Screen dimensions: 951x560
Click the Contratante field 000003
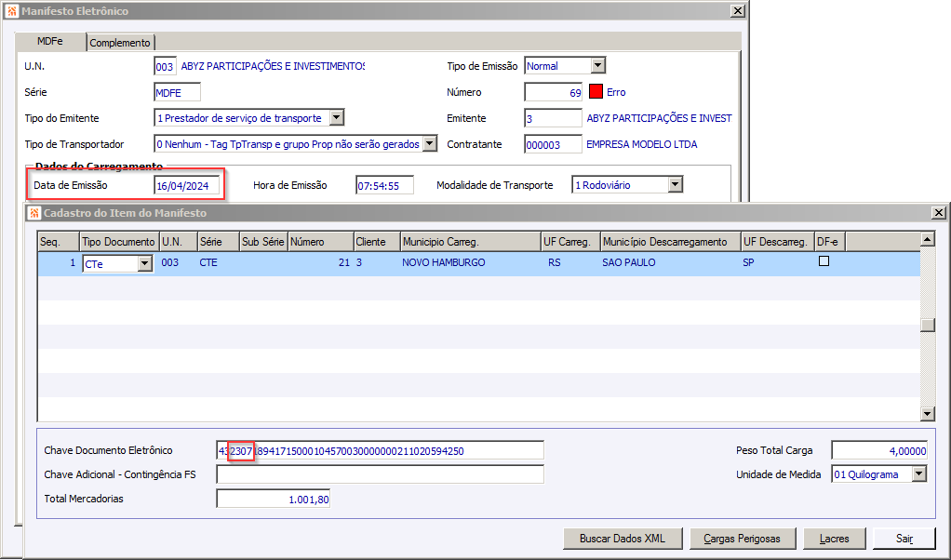[x=553, y=144]
